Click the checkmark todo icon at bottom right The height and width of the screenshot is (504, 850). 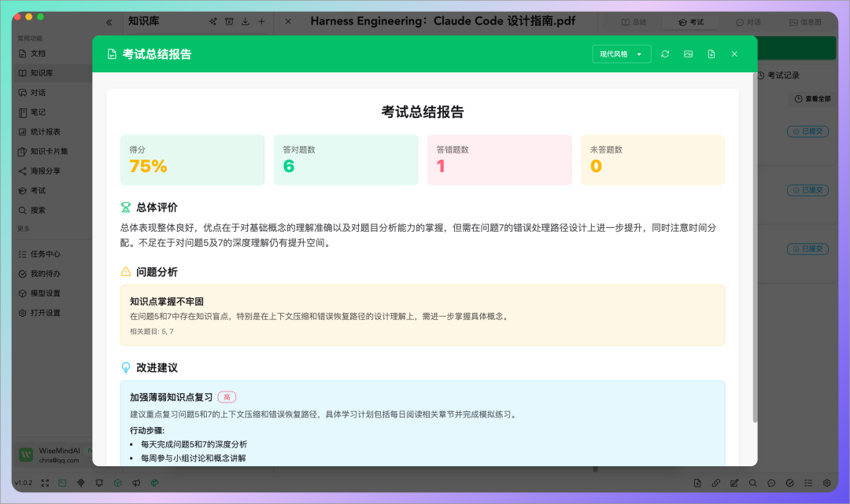tap(790, 483)
